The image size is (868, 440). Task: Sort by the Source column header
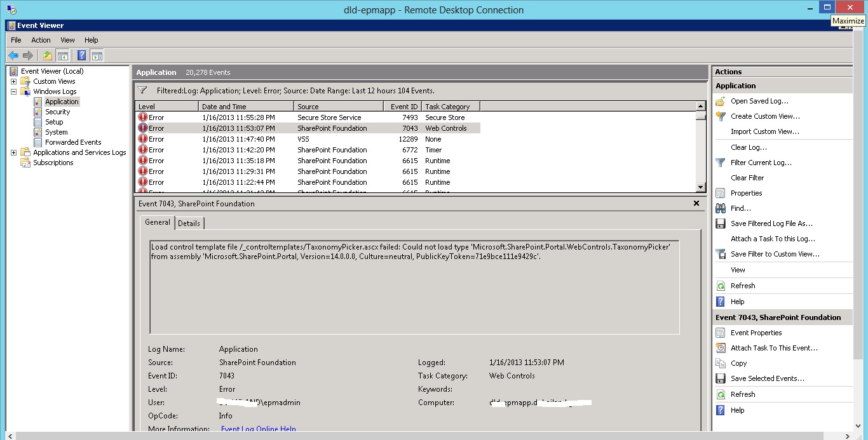coord(339,107)
